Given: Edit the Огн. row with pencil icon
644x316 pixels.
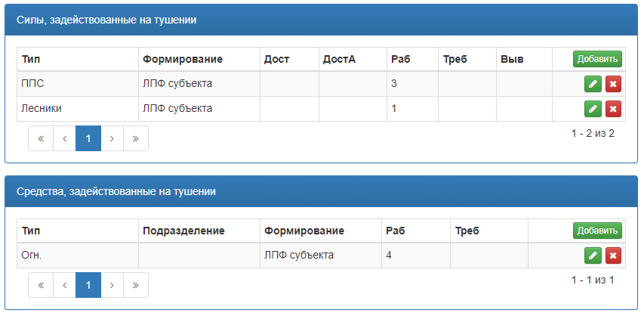Looking at the screenshot, I should pyautogui.click(x=593, y=256).
